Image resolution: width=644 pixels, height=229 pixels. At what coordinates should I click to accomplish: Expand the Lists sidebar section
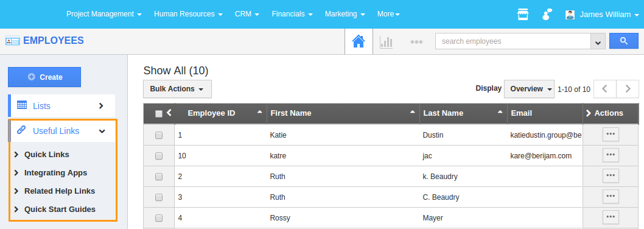pos(101,105)
